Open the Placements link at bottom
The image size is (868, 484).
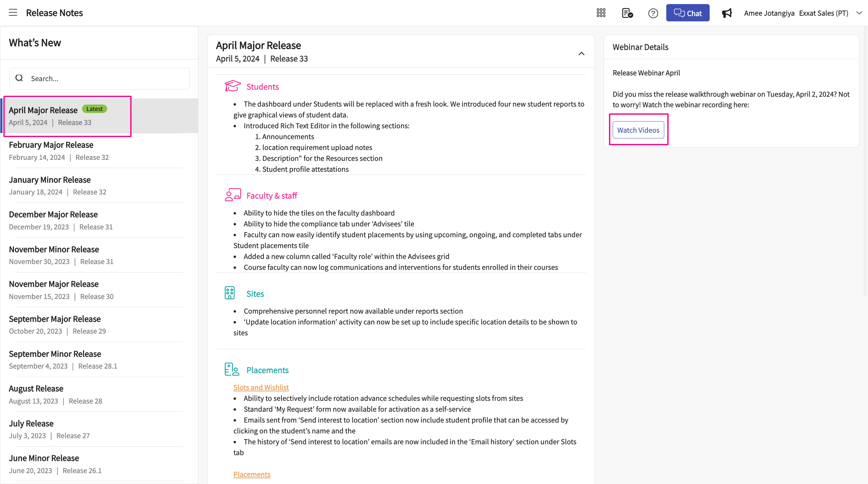click(252, 474)
